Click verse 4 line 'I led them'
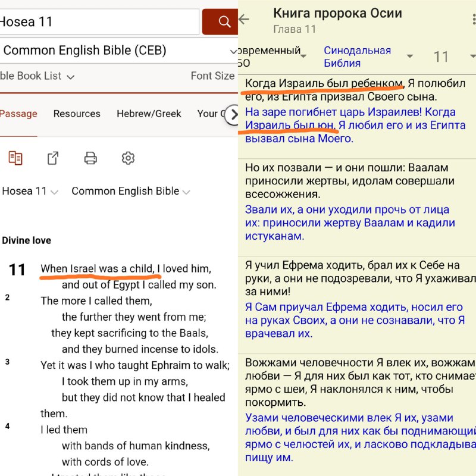Viewport: 476px width, 476px height. 64,430
